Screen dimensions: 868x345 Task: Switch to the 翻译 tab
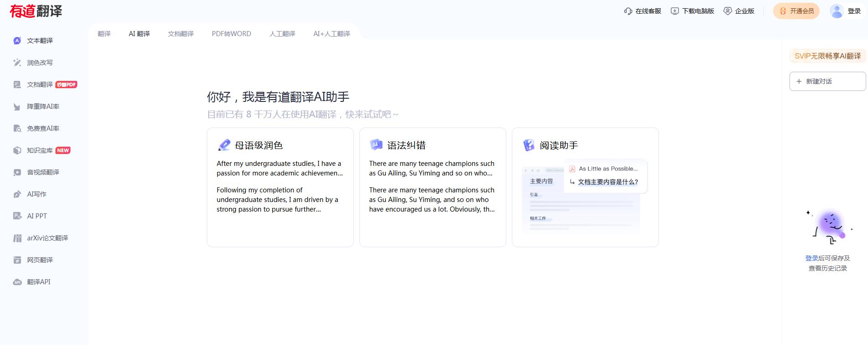104,34
